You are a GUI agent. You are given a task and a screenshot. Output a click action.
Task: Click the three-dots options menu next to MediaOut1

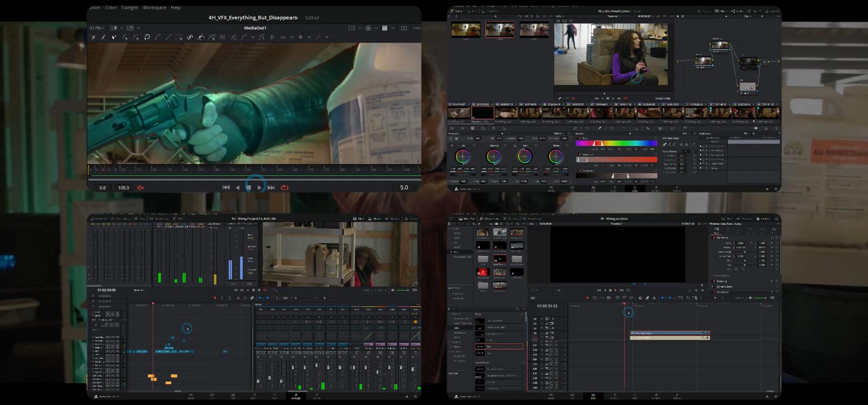coord(416,28)
